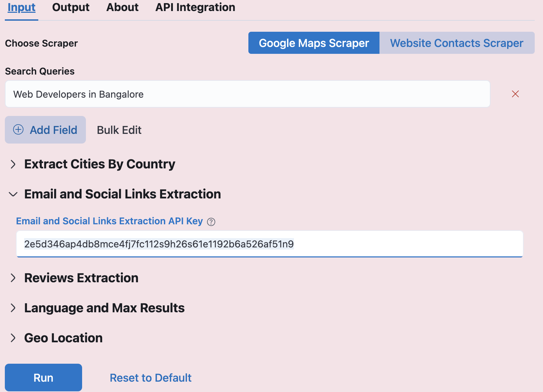Expand the Reviews Extraction chevron
Viewport: 543px width, 392px height.
[13, 278]
